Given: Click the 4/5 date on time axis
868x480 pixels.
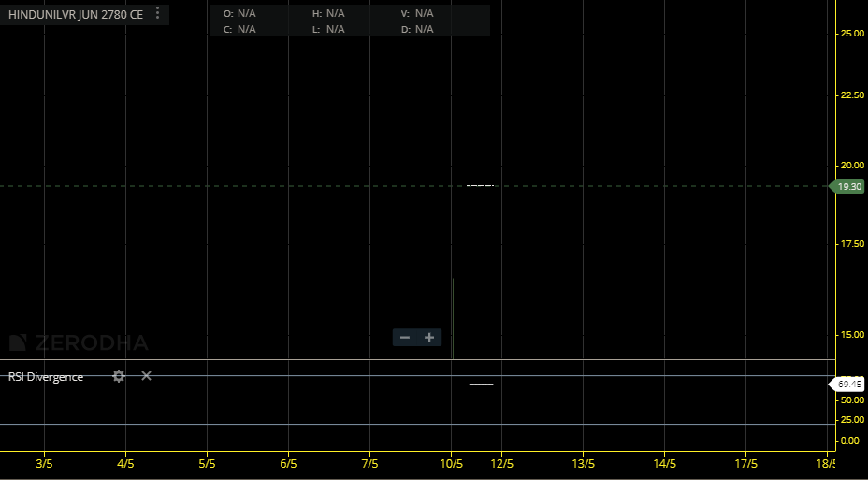Looking at the screenshot, I should click(125, 463).
